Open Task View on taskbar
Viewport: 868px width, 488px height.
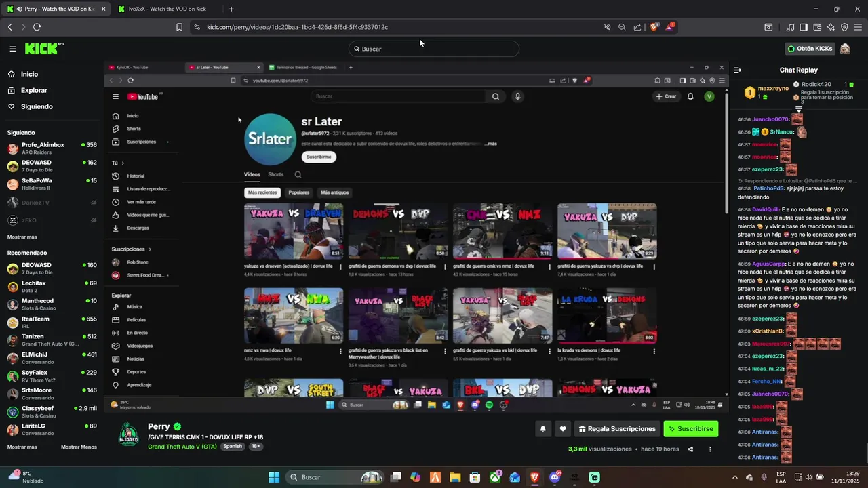pyautogui.click(x=396, y=477)
